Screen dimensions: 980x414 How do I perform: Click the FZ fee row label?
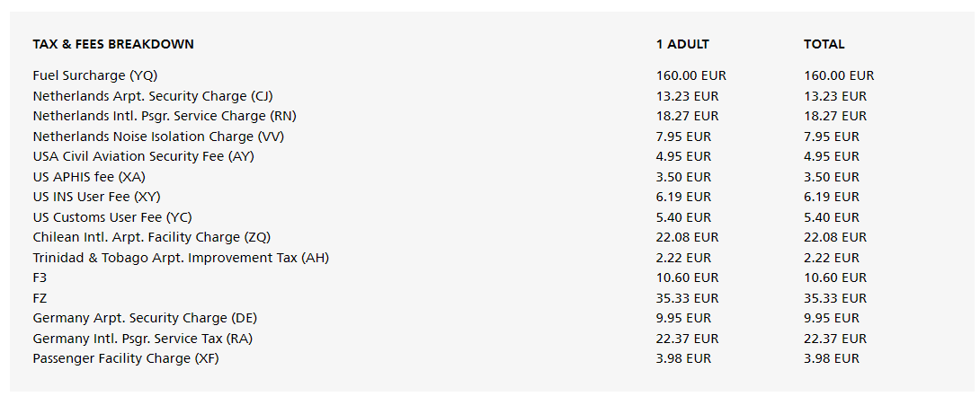40,298
